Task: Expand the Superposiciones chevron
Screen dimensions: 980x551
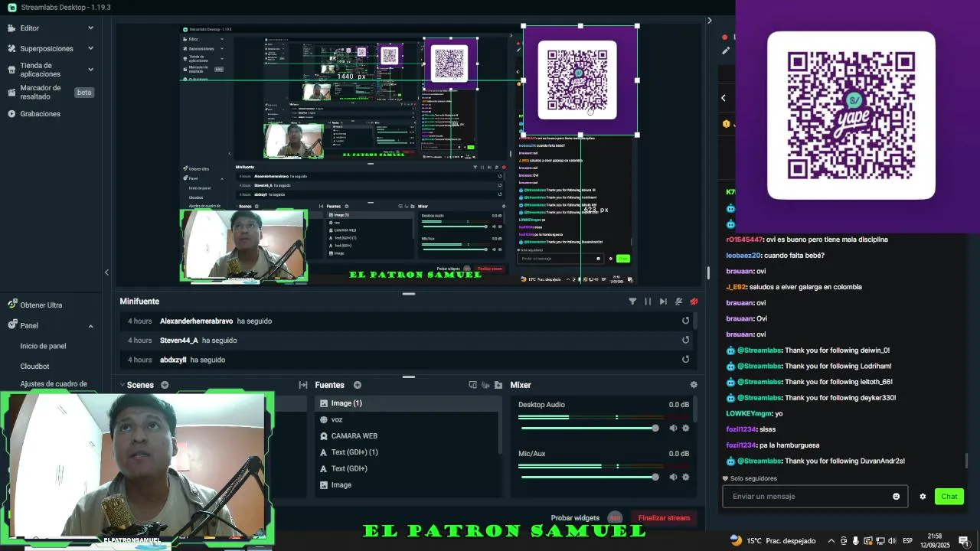Action: (90, 48)
